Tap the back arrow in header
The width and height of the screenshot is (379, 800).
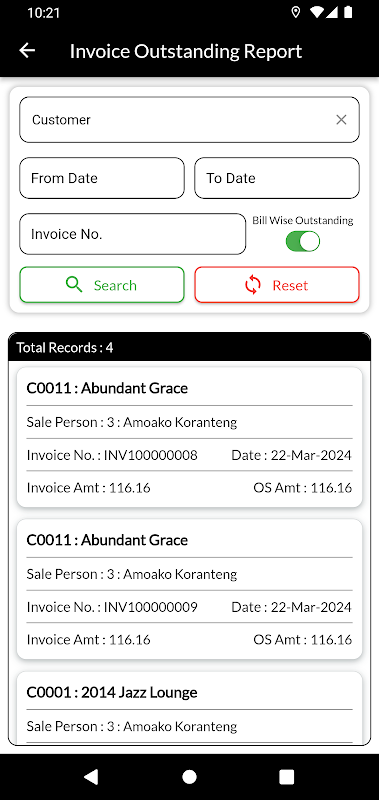tap(27, 51)
